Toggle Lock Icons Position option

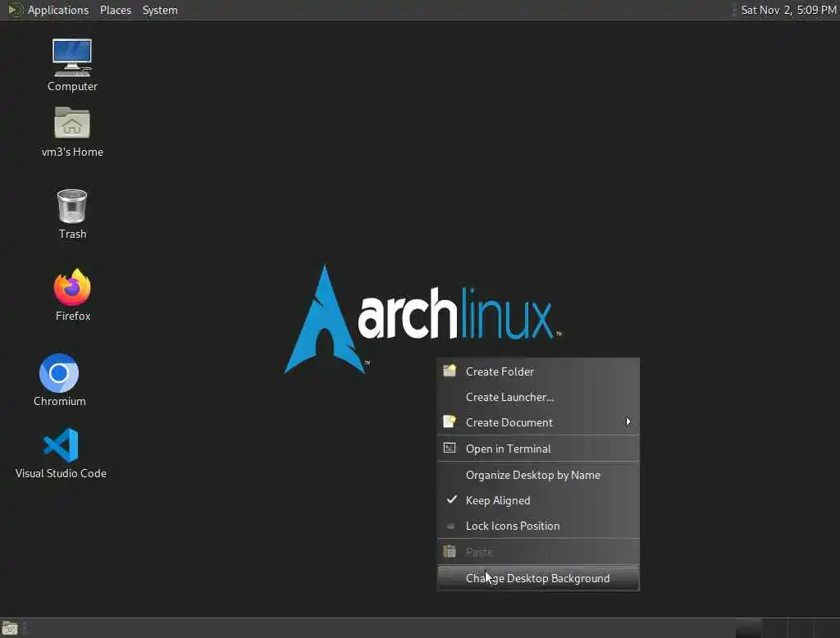pyautogui.click(x=538, y=526)
